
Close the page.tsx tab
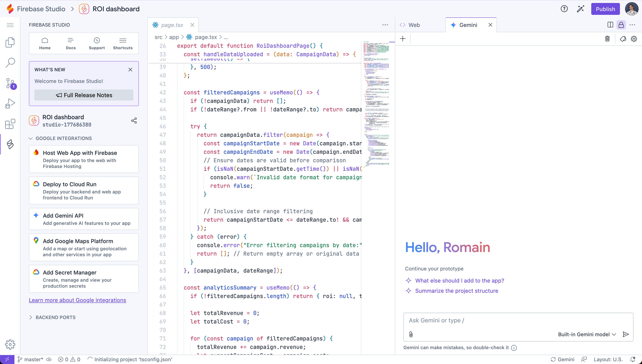click(x=192, y=25)
